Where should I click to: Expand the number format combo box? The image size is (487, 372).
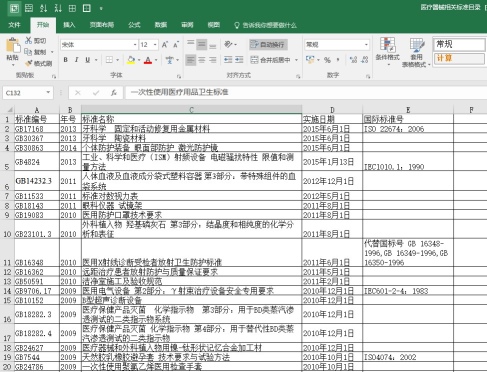point(366,45)
